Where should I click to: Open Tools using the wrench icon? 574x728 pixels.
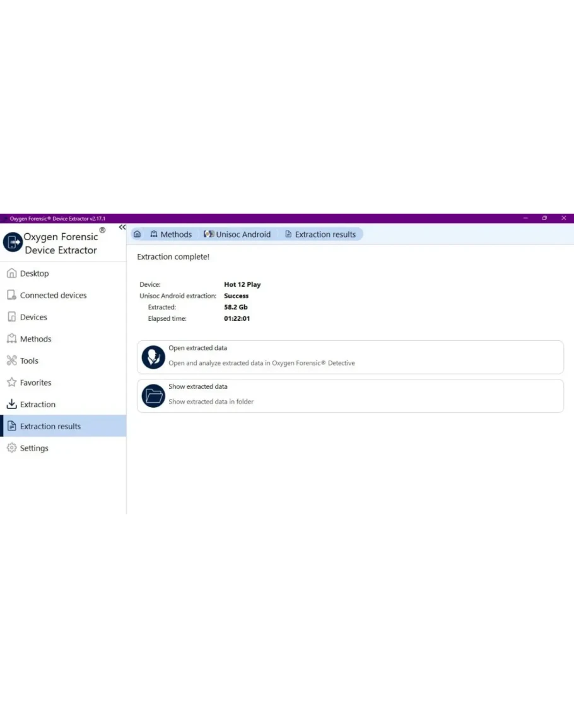(x=11, y=361)
